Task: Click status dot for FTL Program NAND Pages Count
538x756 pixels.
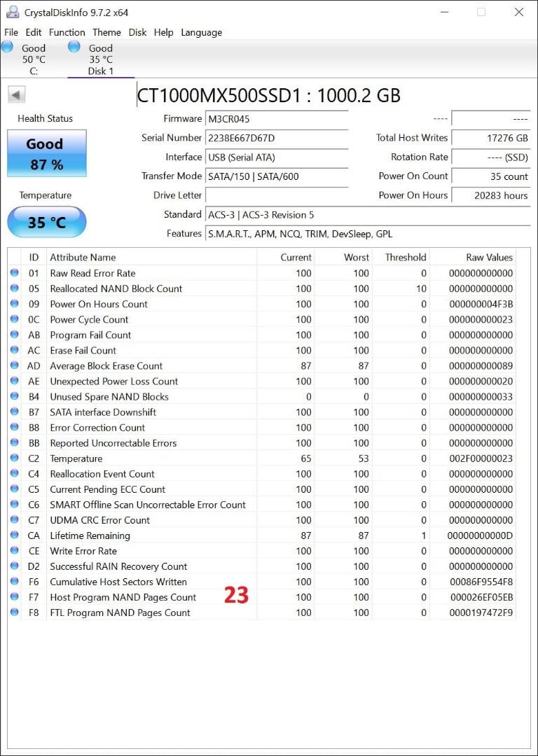Action: coord(15,612)
